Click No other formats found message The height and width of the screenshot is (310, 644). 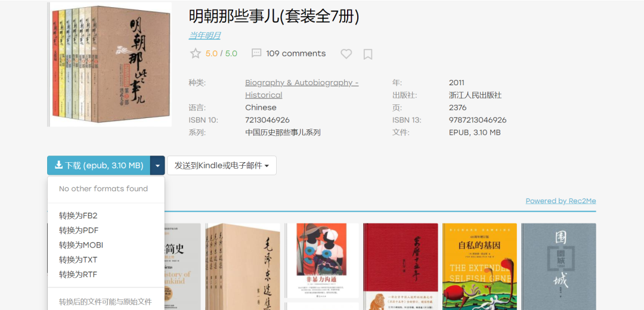tap(104, 189)
